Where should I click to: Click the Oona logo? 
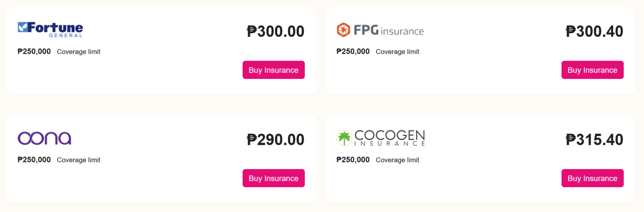click(44, 138)
